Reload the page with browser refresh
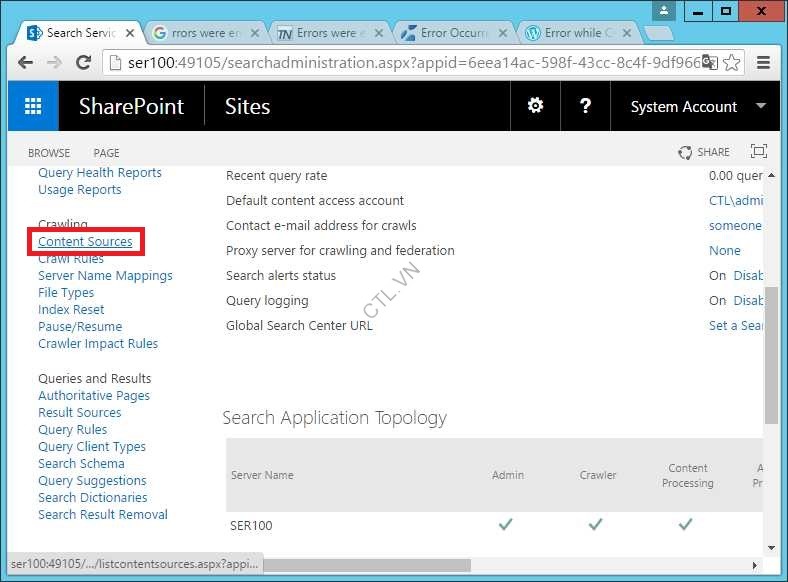 click(x=84, y=62)
